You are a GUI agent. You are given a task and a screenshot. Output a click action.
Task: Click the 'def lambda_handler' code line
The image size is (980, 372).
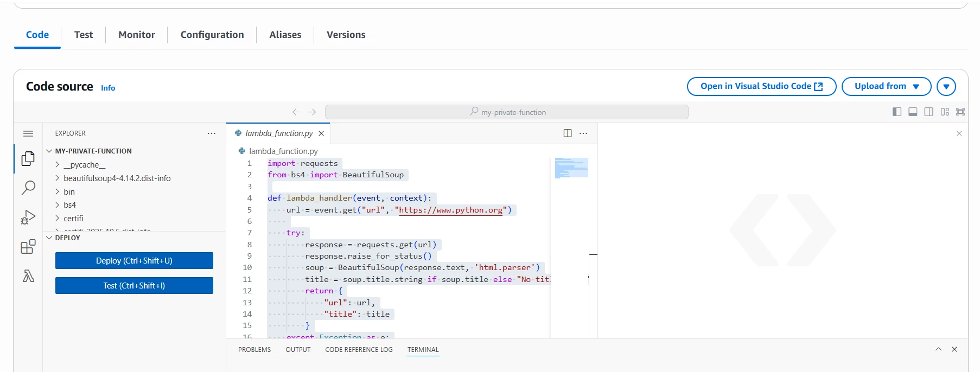click(x=349, y=198)
